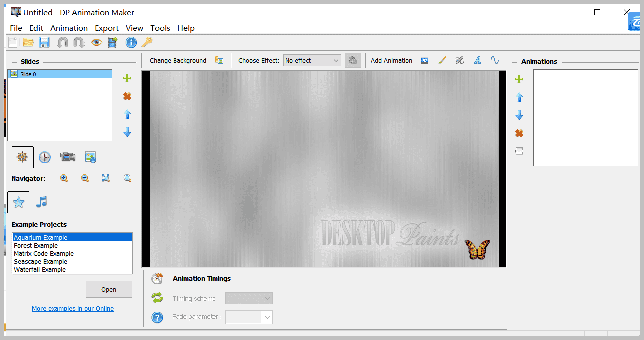The height and width of the screenshot is (340, 644).
Task: Click the Navigator zoom-in magnifier icon
Action: (64, 178)
